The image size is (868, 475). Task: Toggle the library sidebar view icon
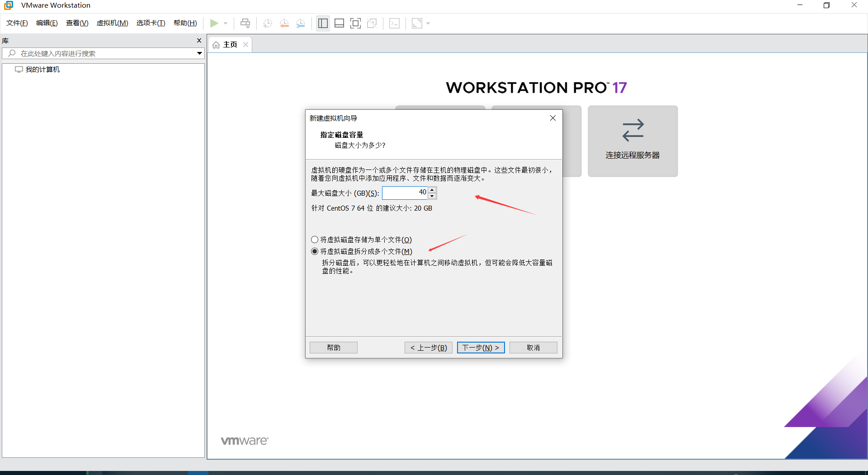pos(323,23)
